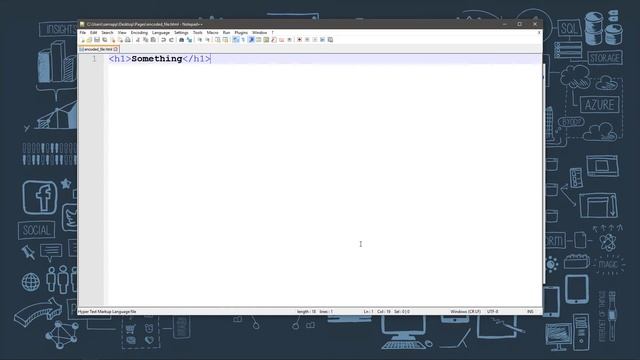Open the Plugins menu
The height and width of the screenshot is (360, 640).
click(241, 33)
